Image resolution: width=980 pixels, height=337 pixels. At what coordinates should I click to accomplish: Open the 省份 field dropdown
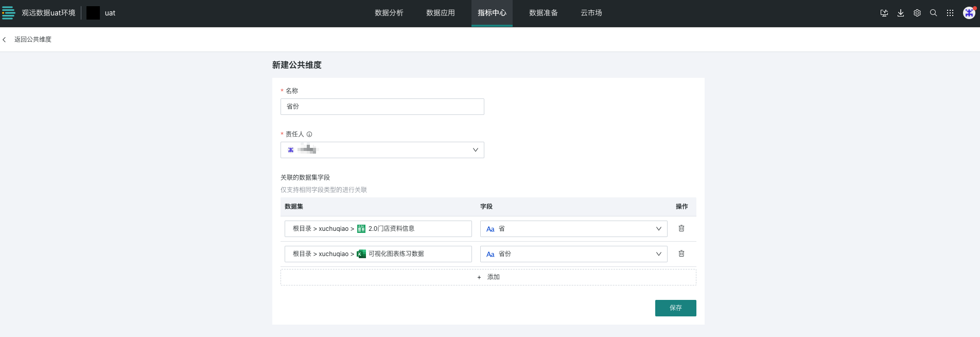(x=574, y=254)
